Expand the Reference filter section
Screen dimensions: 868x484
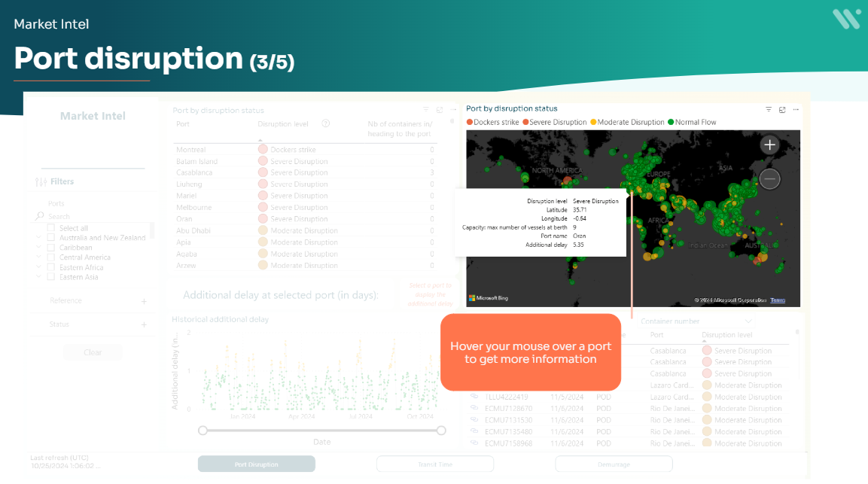(x=144, y=301)
